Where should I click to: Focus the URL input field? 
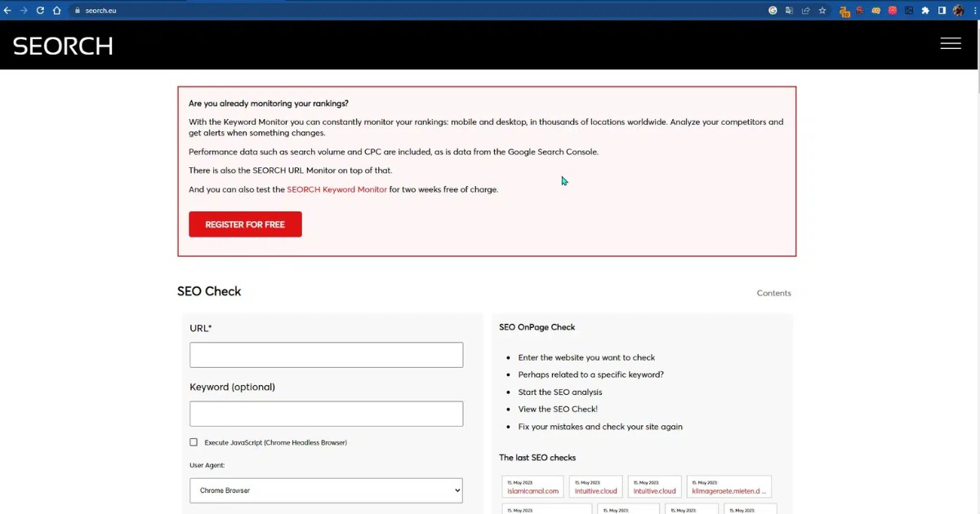[x=326, y=355]
